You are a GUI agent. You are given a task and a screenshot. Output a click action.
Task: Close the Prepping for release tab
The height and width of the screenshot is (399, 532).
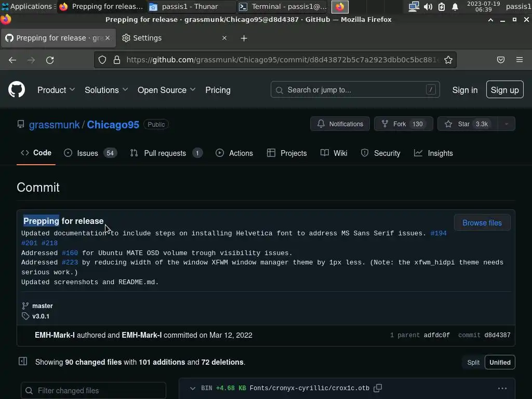(x=108, y=38)
